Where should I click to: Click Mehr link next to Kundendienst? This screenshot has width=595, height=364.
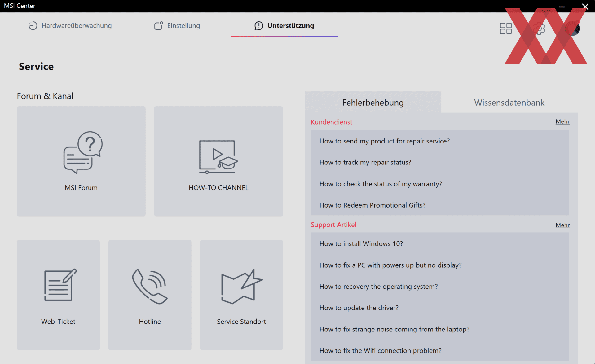click(x=562, y=121)
